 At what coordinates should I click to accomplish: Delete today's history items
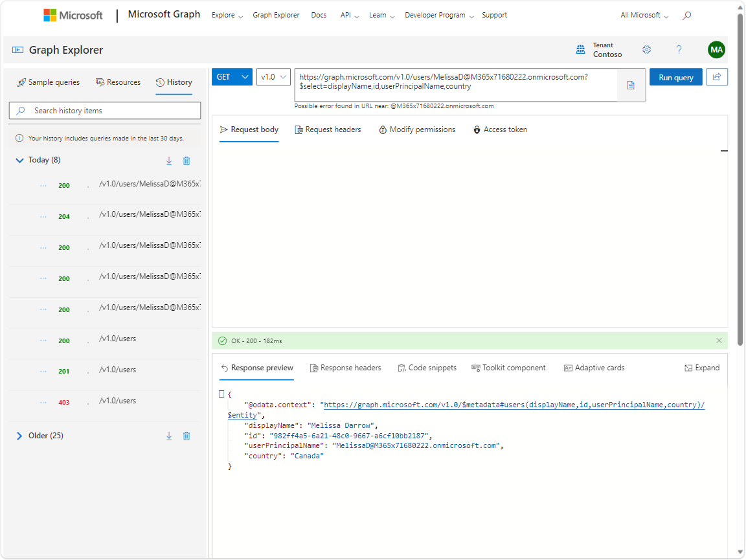coord(186,161)
